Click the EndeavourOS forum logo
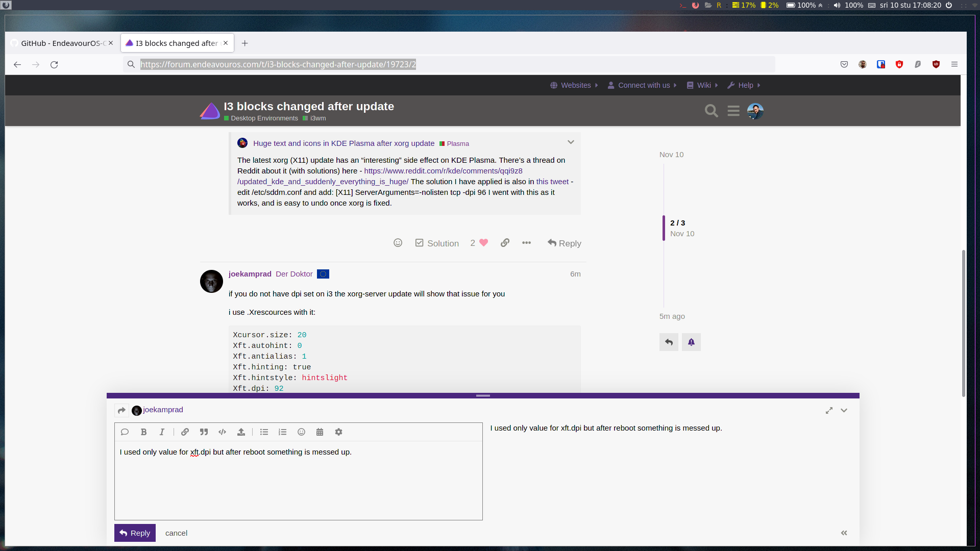980x551 pixels. (x=210, y=111)
